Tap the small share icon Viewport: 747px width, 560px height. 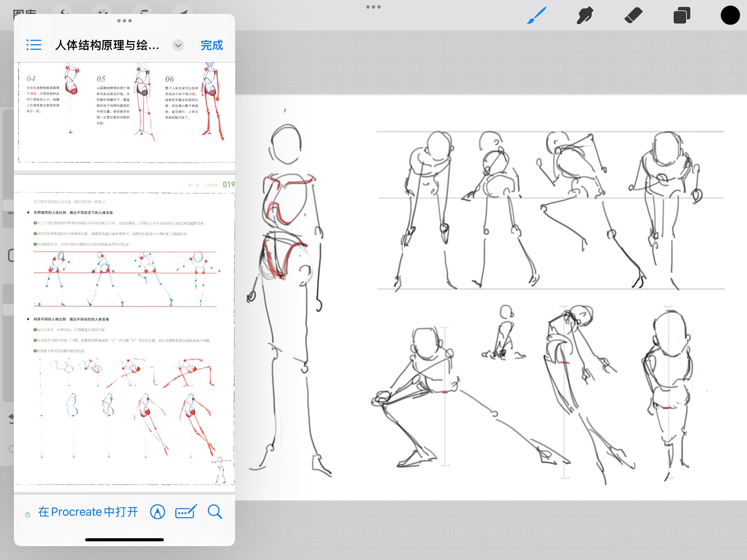[28, 515]
